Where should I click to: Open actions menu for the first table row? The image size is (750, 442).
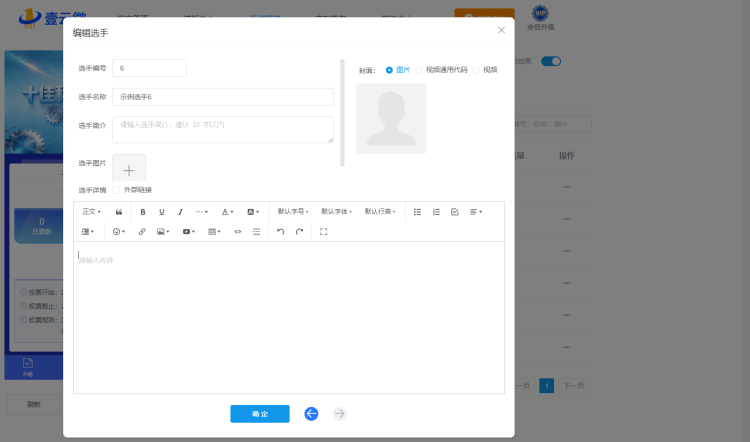[567, 187]
